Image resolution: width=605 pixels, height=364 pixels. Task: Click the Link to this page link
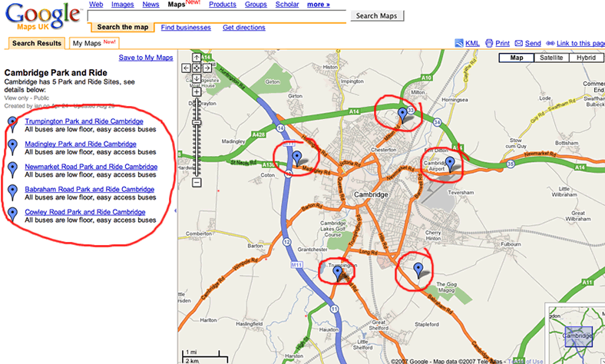click(580, 43)
